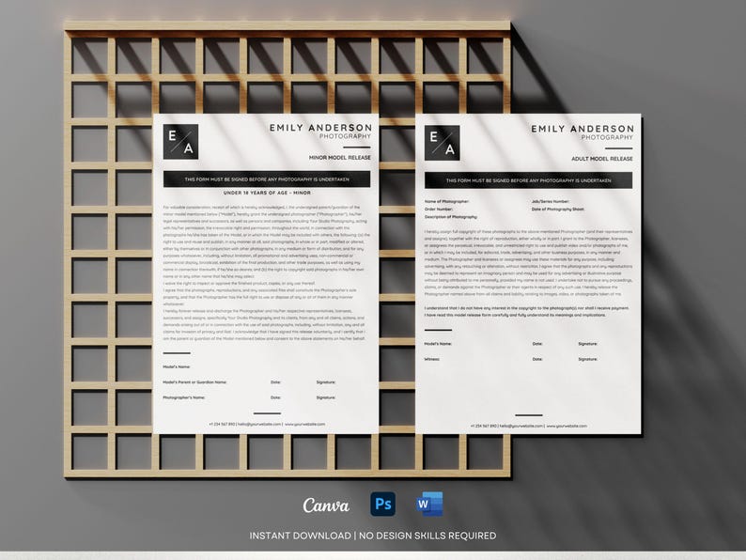Click the black 'THIS FORM MUST BE SIGNED' banner on minor form
Screen dimensions: 746x560
267,179
